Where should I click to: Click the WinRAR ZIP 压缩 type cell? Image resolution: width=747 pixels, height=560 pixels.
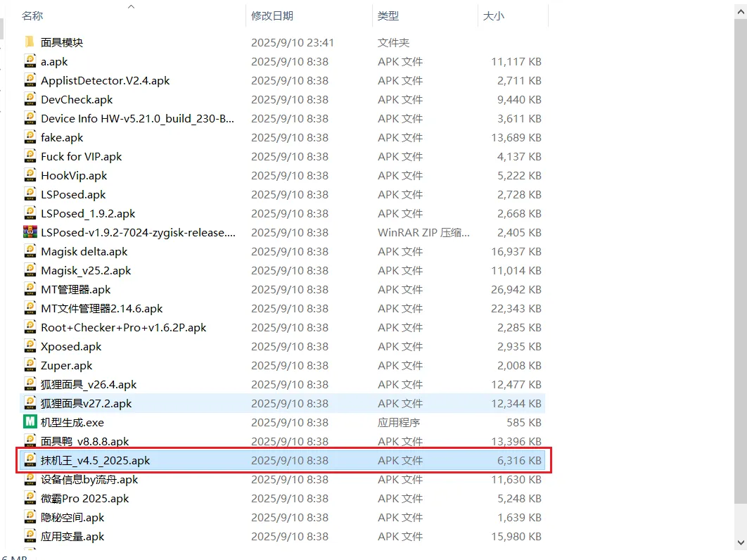[423, 233]
